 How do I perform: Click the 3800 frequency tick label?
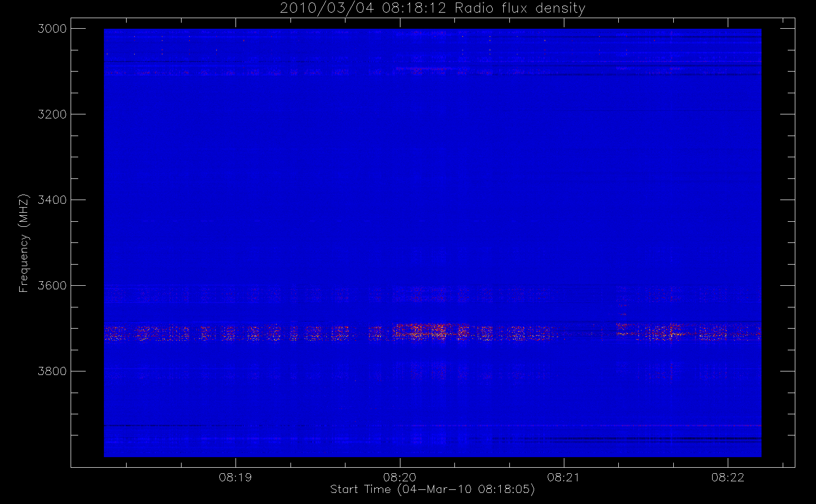click(x=52, y=371)
